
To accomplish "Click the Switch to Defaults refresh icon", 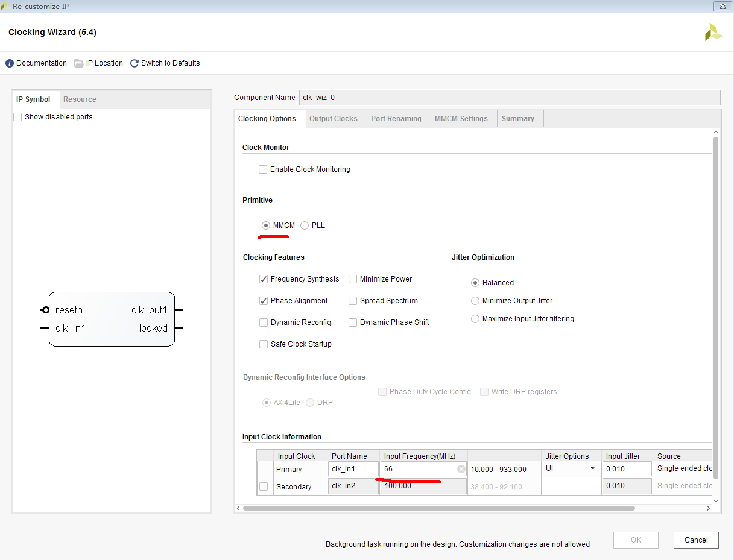I will tap(134, 63).
